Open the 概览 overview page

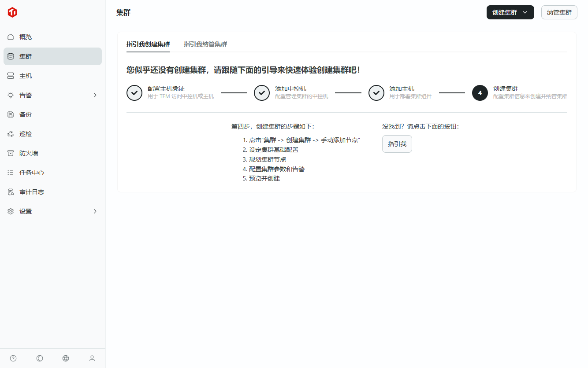pos(26,37)
